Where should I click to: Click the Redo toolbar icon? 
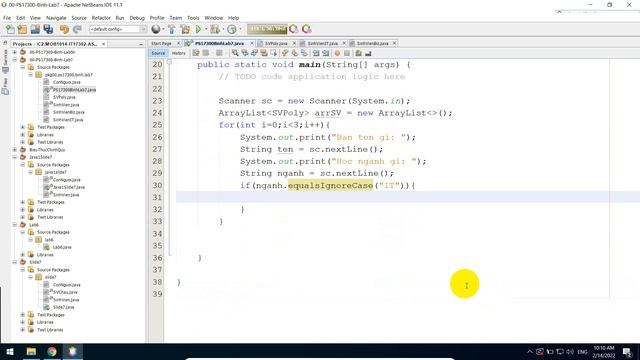[x=77, y=29]
